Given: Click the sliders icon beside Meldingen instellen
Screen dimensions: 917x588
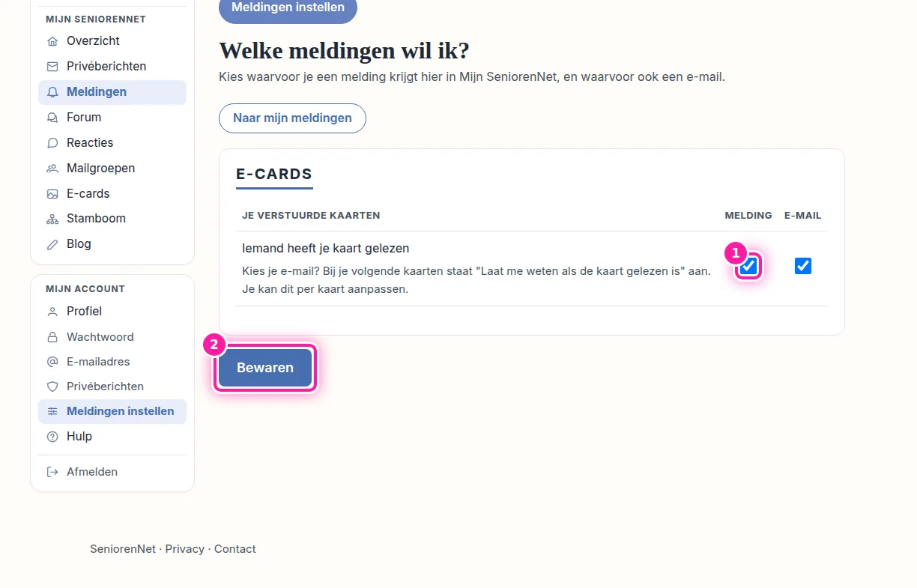Looking at the screenshot, I should pyautogui.click(x=52, y=411).
